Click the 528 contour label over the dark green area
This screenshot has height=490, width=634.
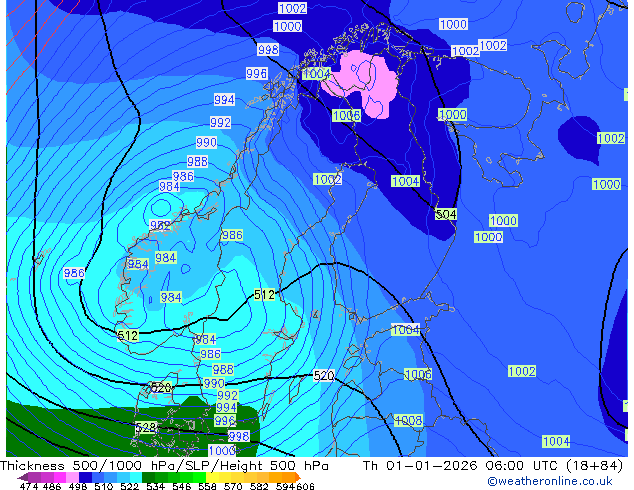click(x=145, y=428)
